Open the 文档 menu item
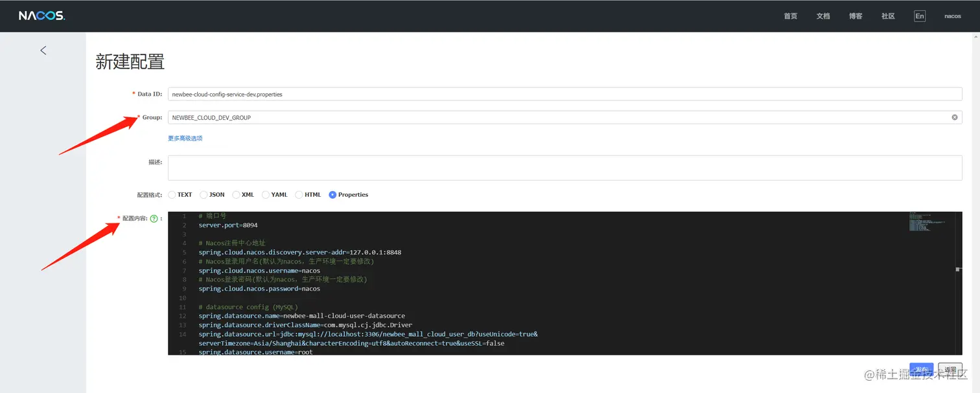Viewport: 980px width, 393px height. coord(823,16)
